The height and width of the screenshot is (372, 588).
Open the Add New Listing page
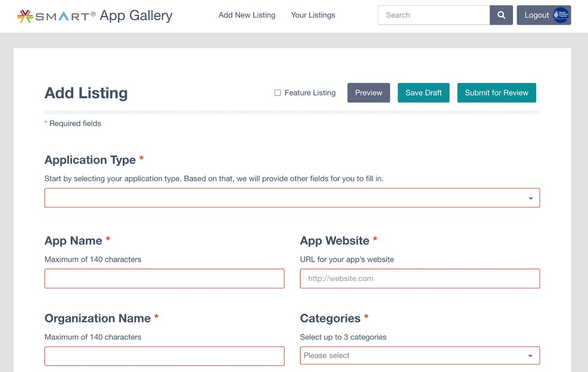pyautogui.click(x=247, y=15)
